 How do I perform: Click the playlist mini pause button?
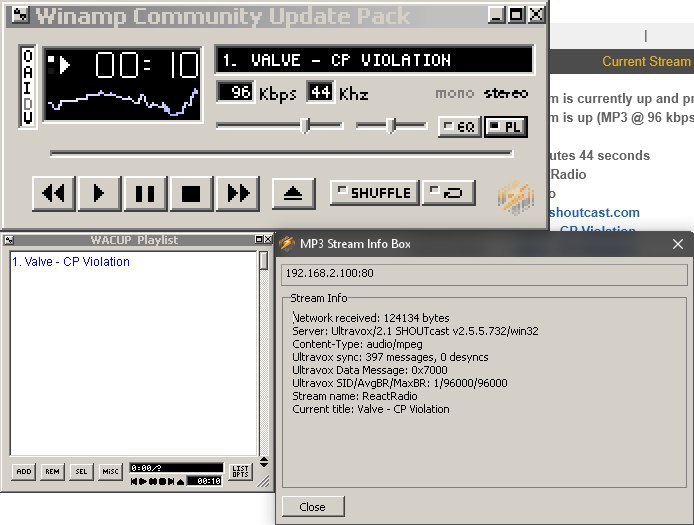pos(153,482)
